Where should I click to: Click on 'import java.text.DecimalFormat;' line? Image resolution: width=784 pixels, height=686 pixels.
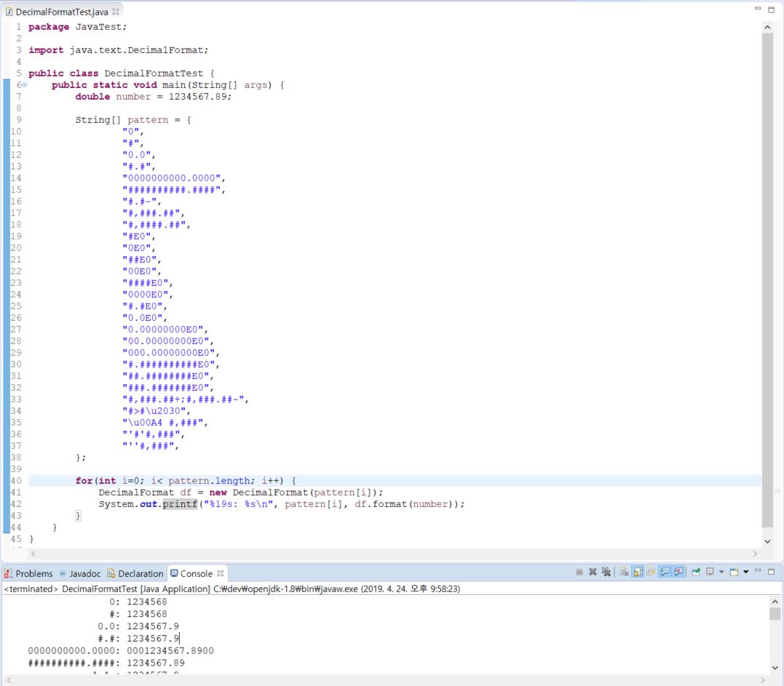[x=119, y=50]
